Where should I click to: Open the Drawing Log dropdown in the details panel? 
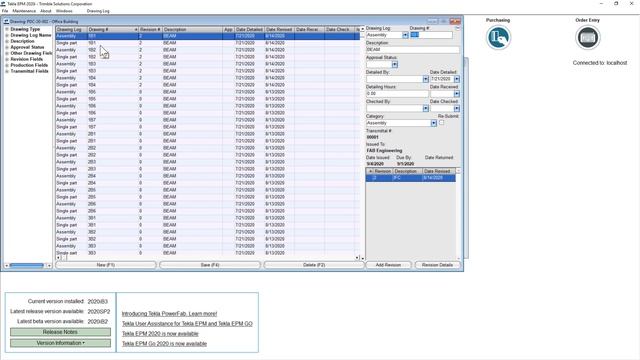point(405,35)
